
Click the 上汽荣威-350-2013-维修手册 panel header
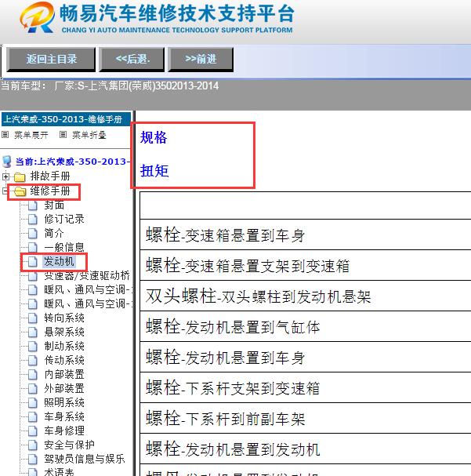66,119
